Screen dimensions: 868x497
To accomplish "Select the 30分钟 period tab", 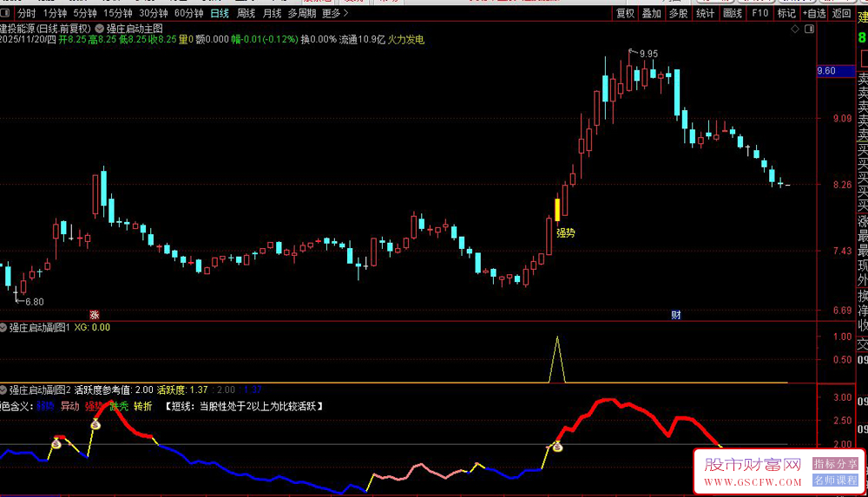I will coord(154,13).
